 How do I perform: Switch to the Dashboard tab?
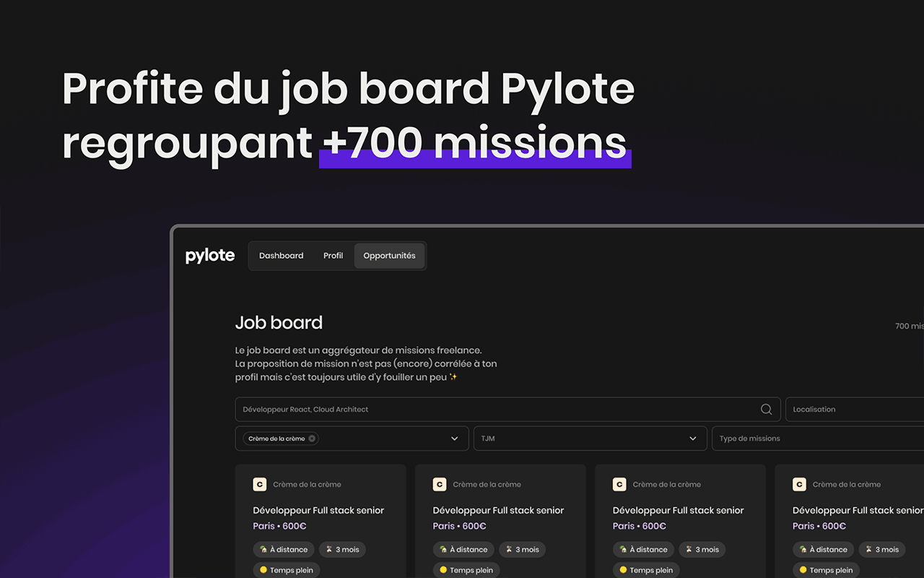coord(282,255)
